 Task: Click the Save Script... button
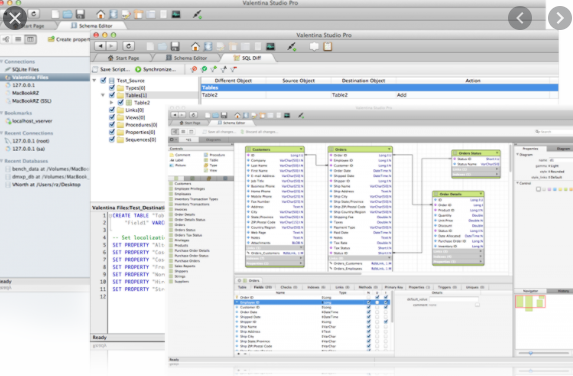(x=111, y=69)
